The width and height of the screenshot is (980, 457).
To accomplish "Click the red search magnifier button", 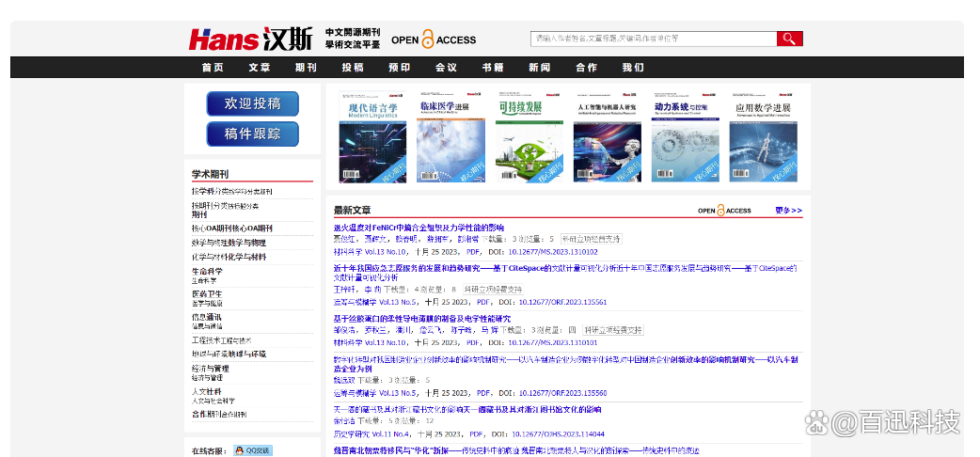I will (789, 39).
